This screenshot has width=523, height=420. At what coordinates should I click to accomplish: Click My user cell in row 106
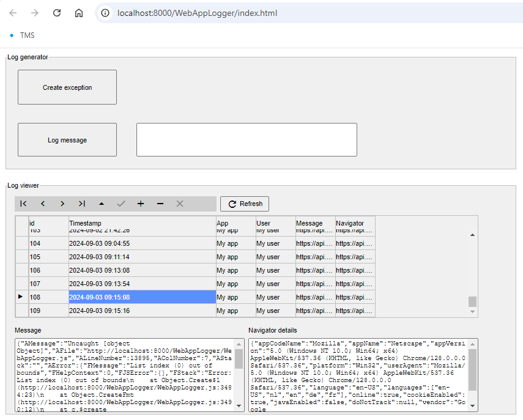tap(275, 270)
